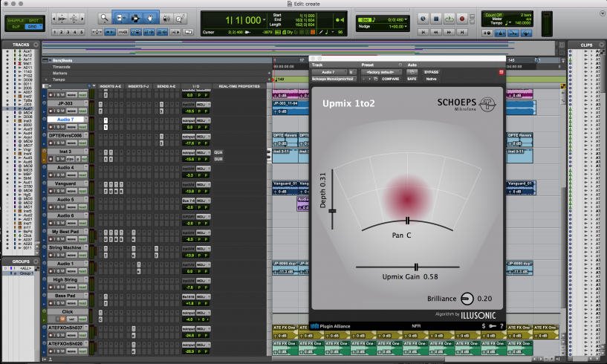Image resolution: width=607 pixels, height=364 pixels.
Task: Click the Native label in plugin header
Action: point(431,79)
